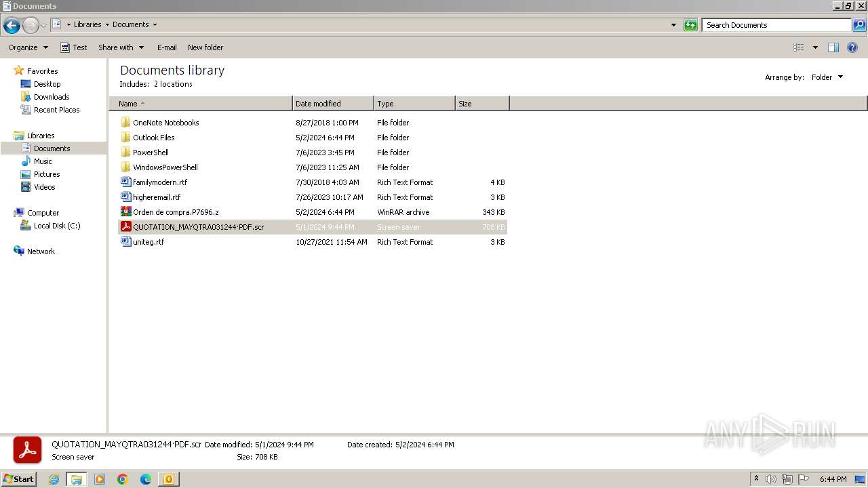Viewport: 868px width, 488px height.
Task: Open the Share with menu
Action: click(121, 47)
